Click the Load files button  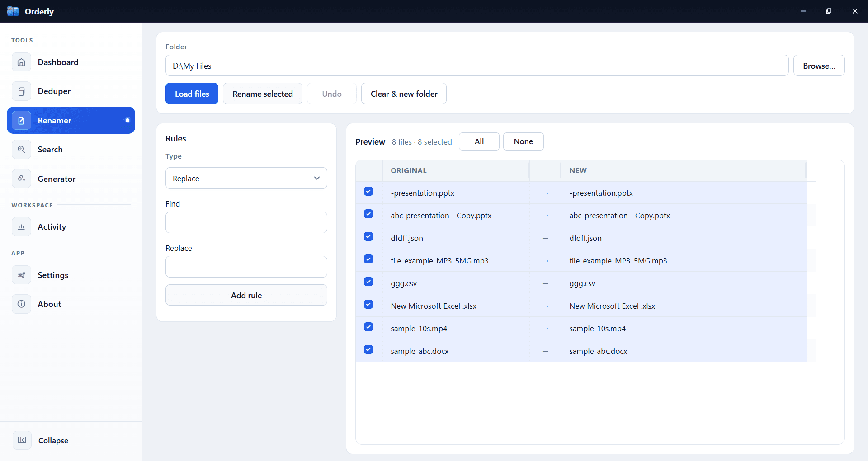[192, 94]
